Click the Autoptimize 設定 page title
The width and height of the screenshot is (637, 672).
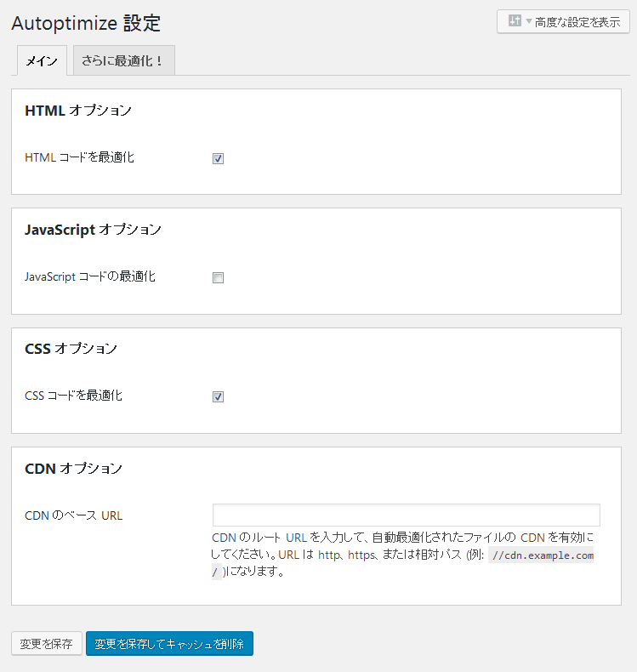(x=86, y=23)
